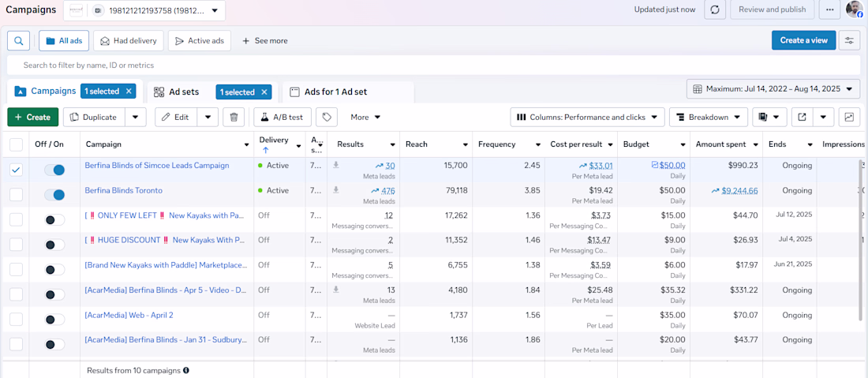Select the Active ads view
This screenshot has height=378, width=868.
(x=200, y=40)
